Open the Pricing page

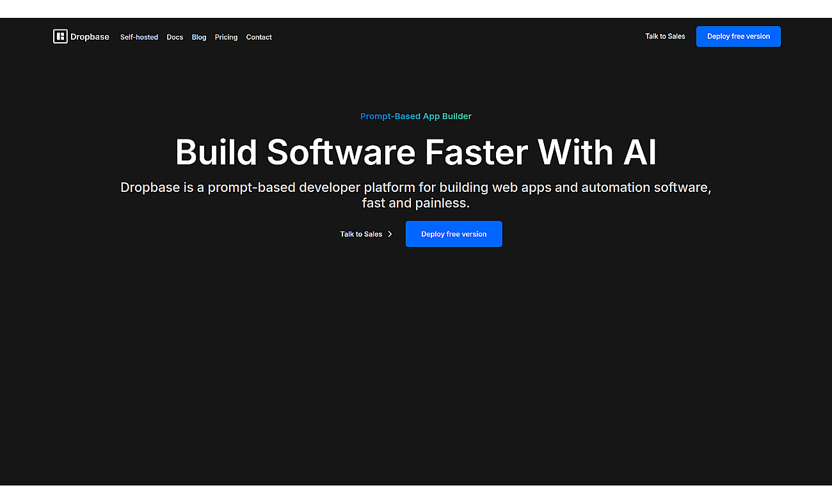point(226,37)
